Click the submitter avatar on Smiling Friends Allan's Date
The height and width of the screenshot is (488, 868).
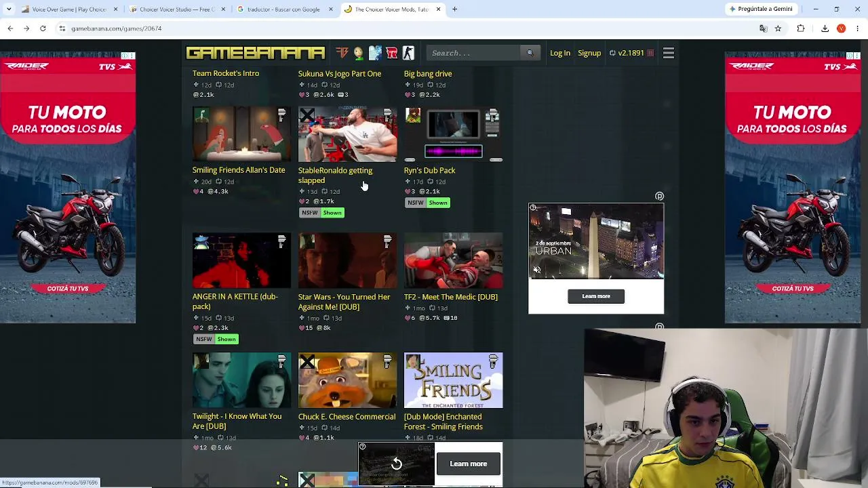201,115
